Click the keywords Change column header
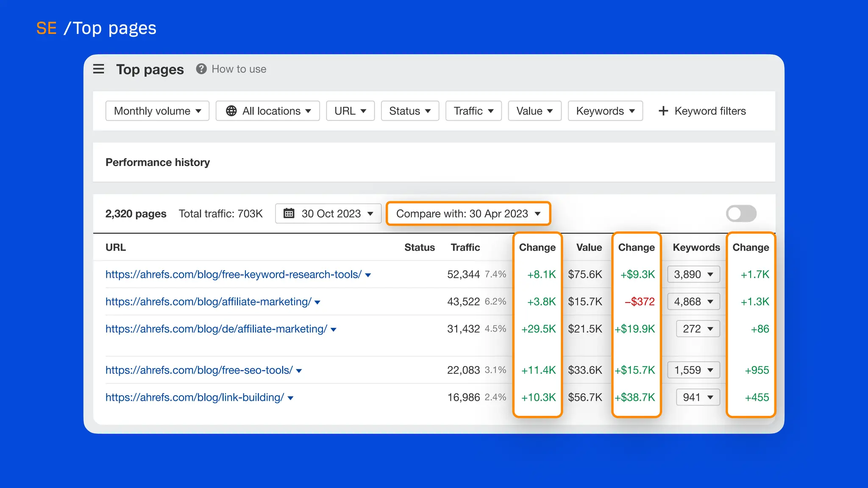This screenshot has height=488, width=868. [751, 247]
